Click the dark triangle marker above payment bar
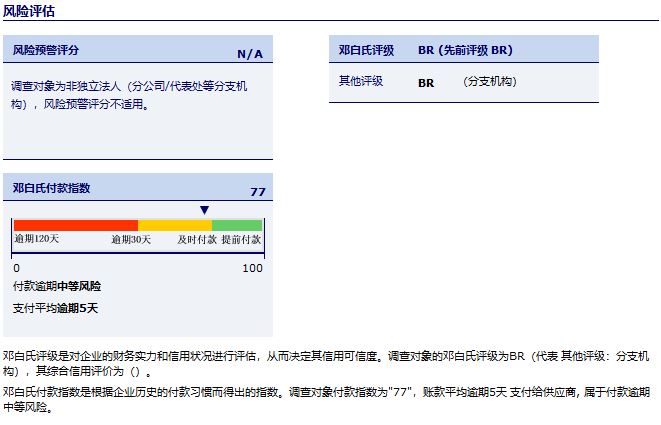Image resolution: width=661 pixels, height=425 pixels. 204,210
